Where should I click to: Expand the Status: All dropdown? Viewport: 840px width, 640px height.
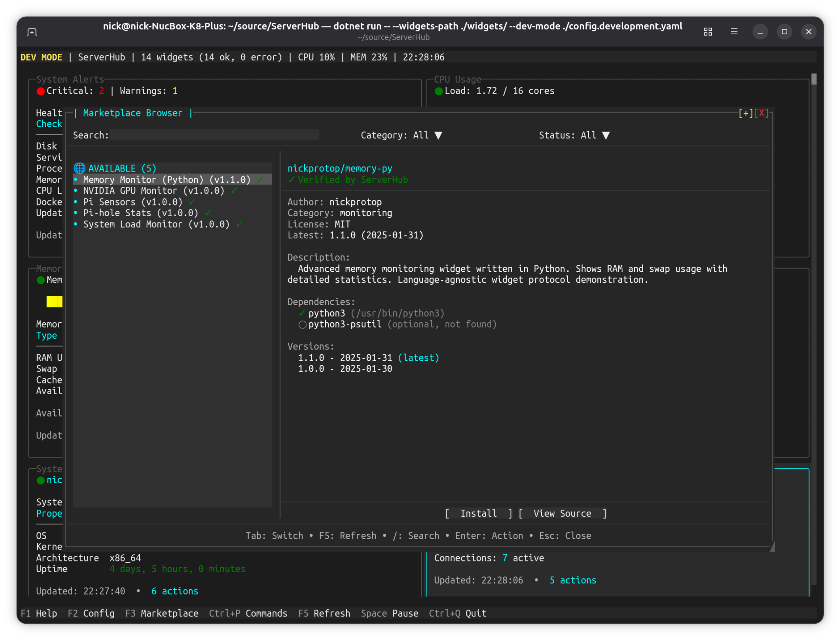[x=606, y=135]
